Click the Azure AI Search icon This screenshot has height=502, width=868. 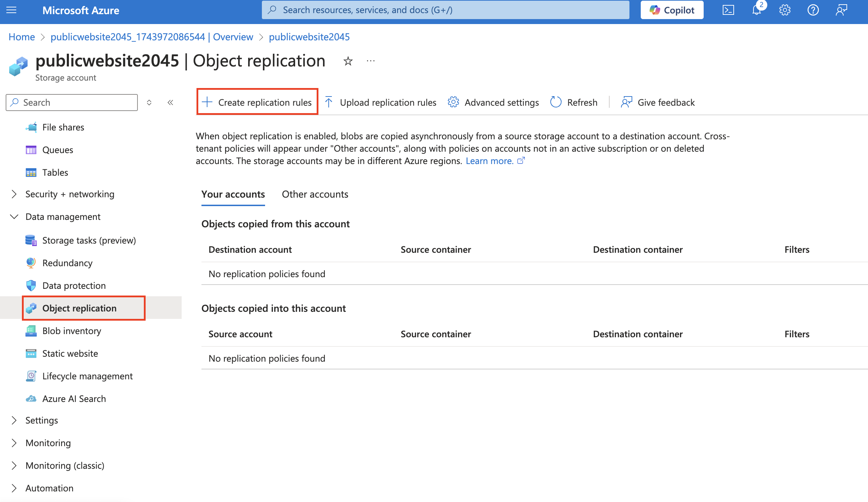pyautogui.click(x=31, y=399)
